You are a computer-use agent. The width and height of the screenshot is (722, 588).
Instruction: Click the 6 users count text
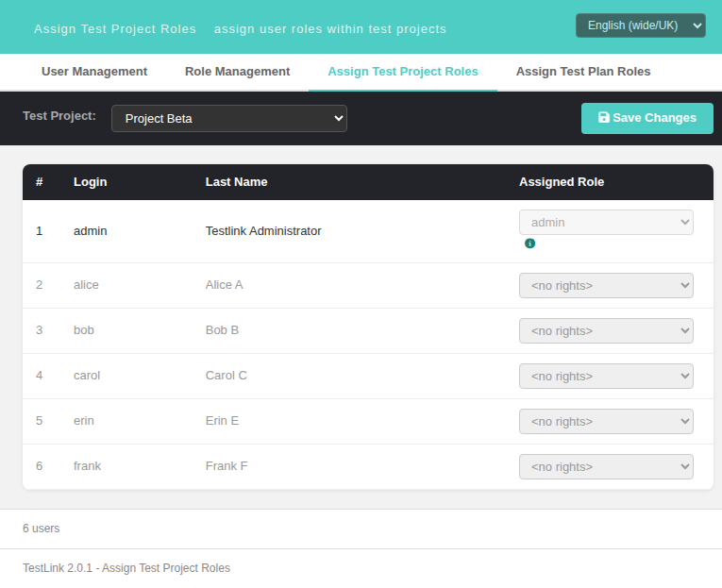coord(41,529)
